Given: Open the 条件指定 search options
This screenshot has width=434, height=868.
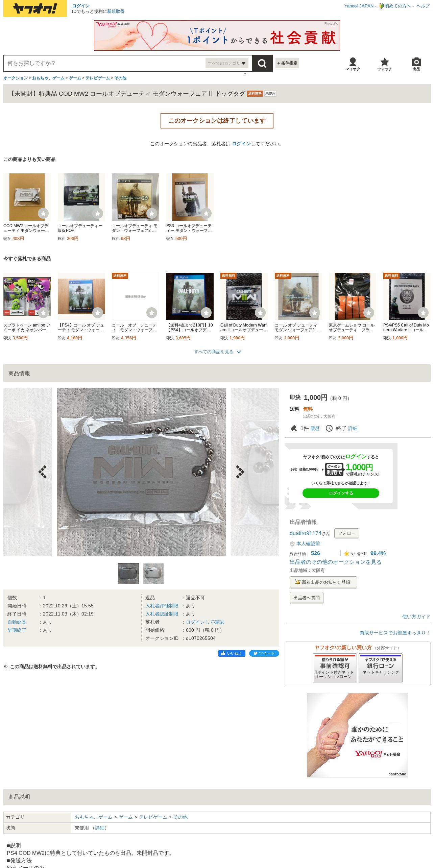Looking at the screenshot, I should [287, 63].
